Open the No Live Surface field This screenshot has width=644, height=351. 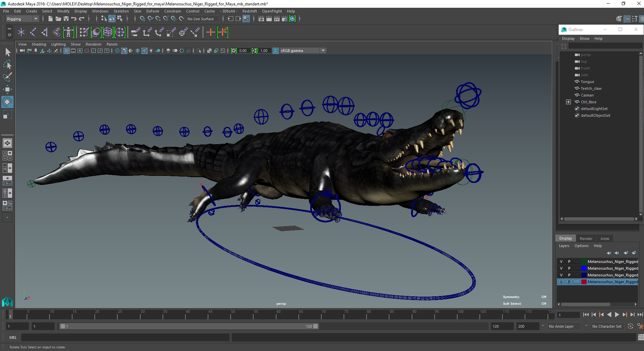coord(202,19)
